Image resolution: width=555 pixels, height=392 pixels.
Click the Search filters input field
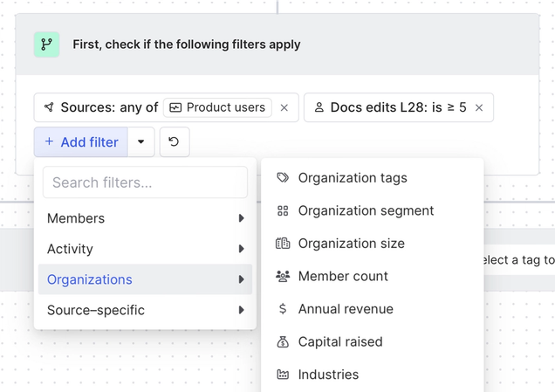coord(145,182)
